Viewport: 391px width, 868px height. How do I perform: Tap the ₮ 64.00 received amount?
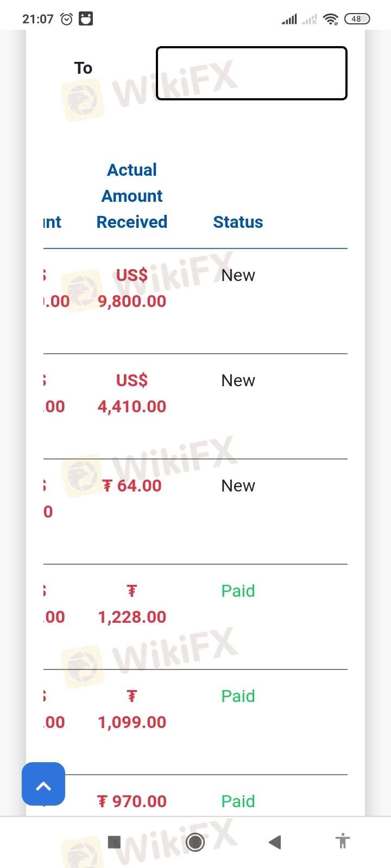[x=132, y=486]
